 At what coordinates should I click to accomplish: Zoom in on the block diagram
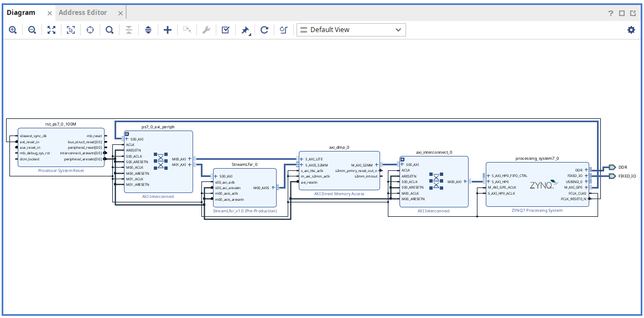tap(13, 30)
